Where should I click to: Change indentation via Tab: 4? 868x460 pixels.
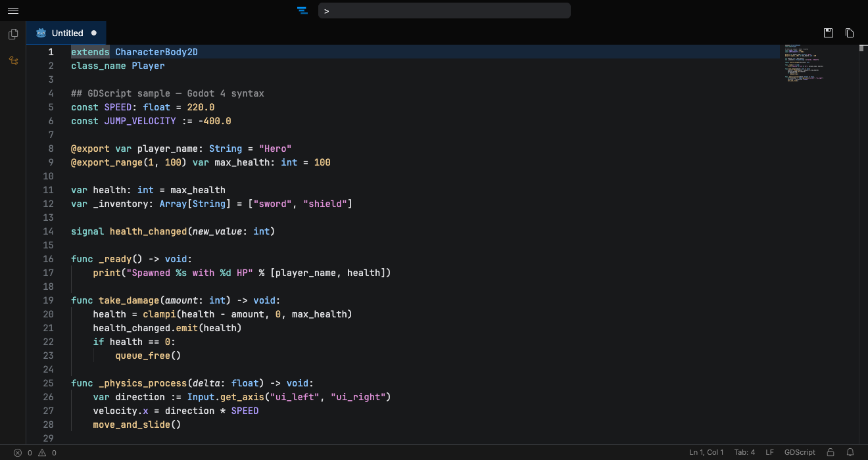point(744,452)
